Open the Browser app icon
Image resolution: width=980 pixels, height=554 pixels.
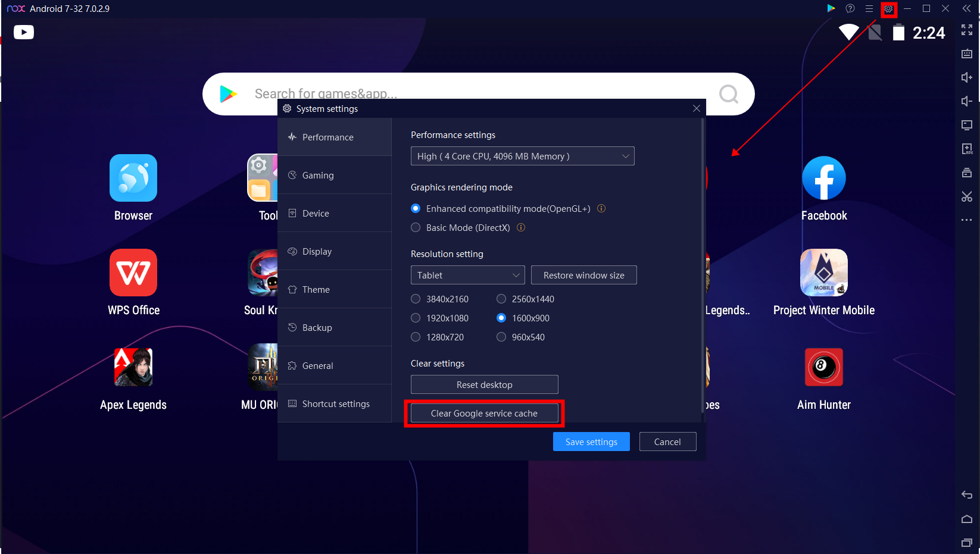(133, 178)
